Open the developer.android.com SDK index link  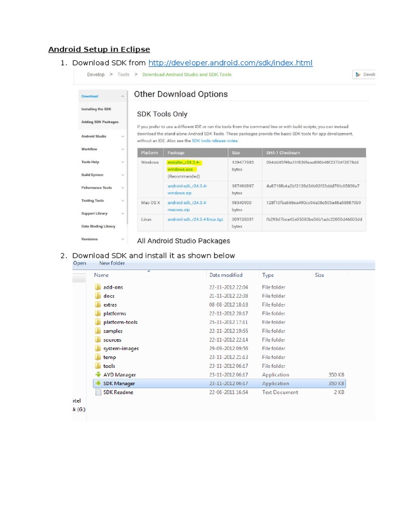(230, 63)
